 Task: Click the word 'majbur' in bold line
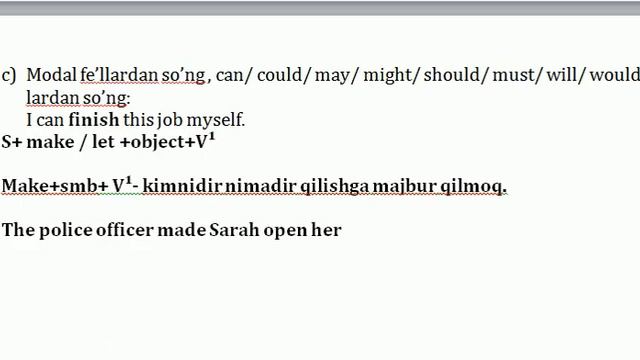click(x=404, y=187)
